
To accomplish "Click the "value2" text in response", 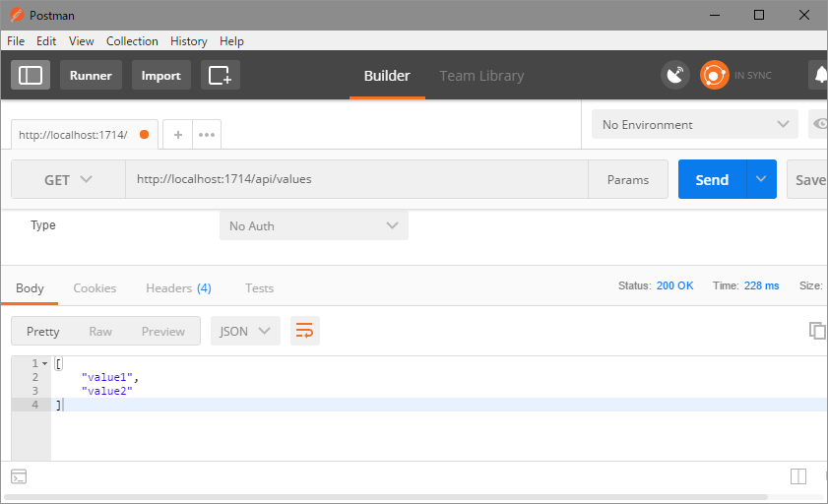I will pos(107,391).
